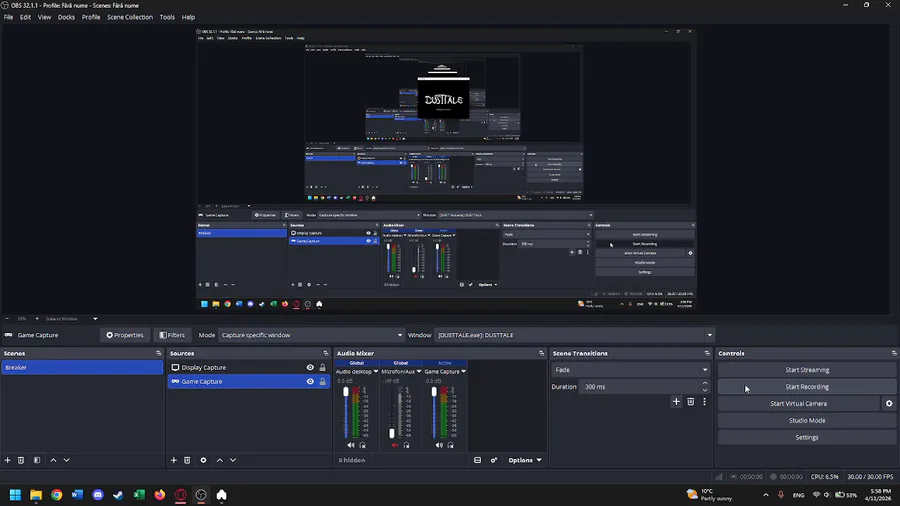Open scene filters icon in Scenes panel
The image size is (900, 506).
(37, 460)
